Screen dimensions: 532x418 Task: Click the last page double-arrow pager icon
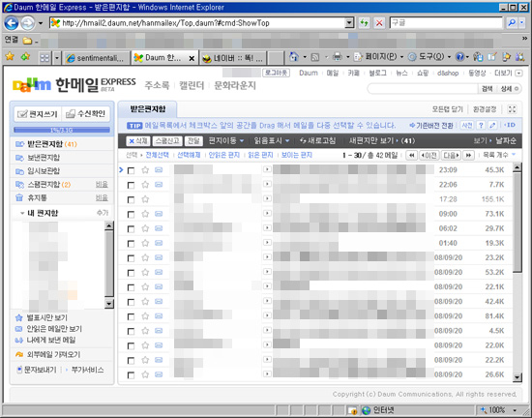468,156
